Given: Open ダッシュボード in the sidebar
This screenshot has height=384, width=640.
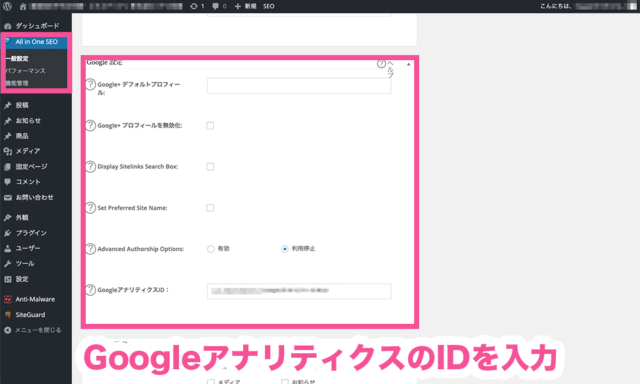Looking at the screenshot, I should click(37, 26).
